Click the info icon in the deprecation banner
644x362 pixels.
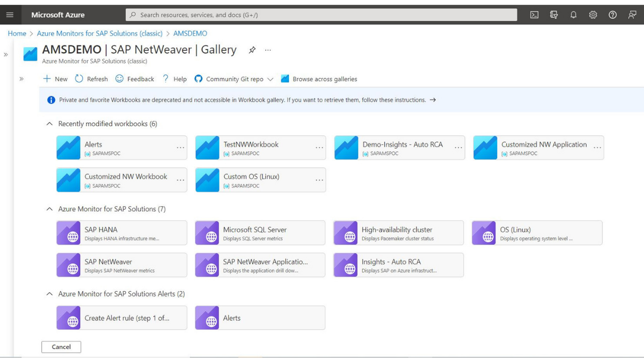51,100
